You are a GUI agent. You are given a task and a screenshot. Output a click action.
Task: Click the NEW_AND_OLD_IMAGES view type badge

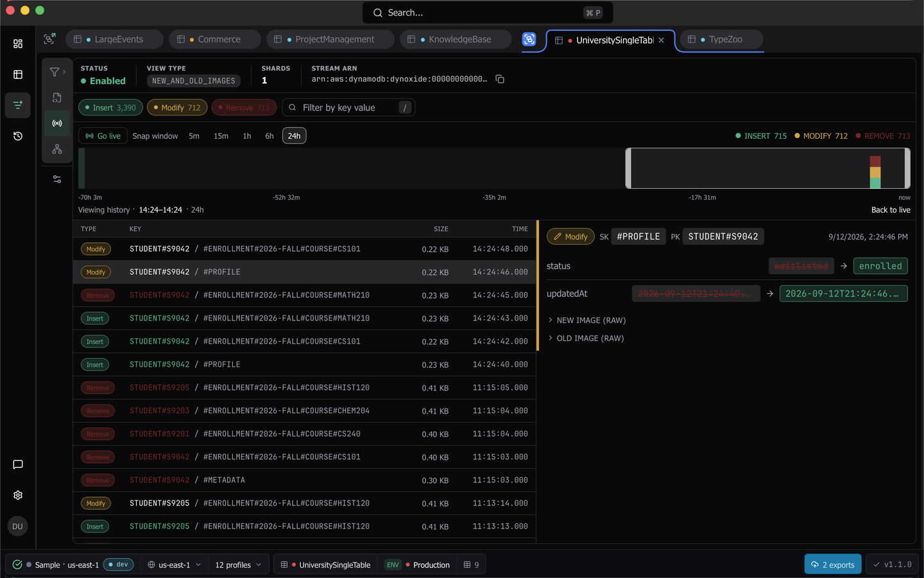tap(194, 81)
